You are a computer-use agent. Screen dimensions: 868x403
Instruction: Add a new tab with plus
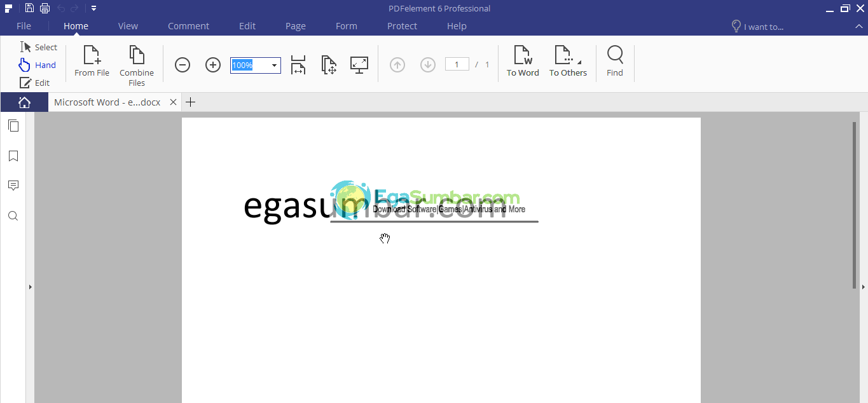pyautogui.click(x=190, y=102)
